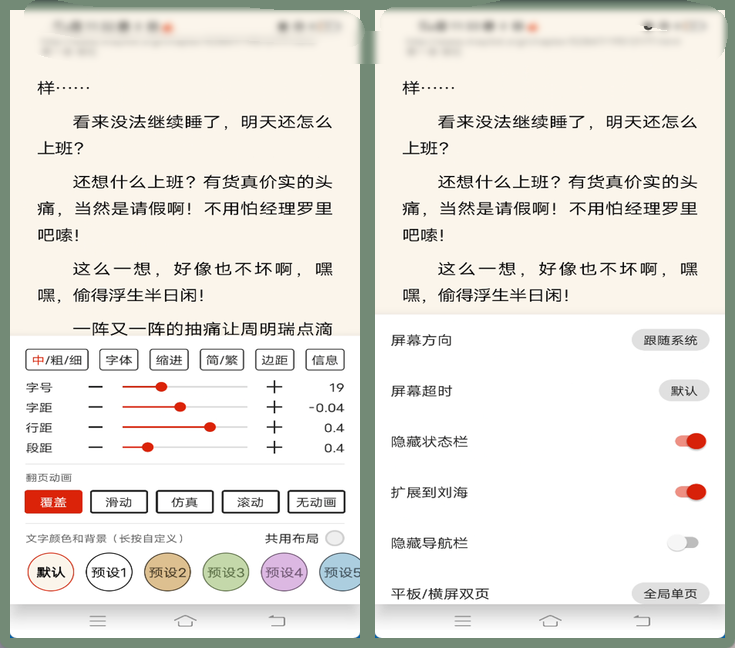The height and width of the screenshot is (648, 735).
Task: Open 屏幕超时 默认 dropdown
Action: [x=684, y=391]
